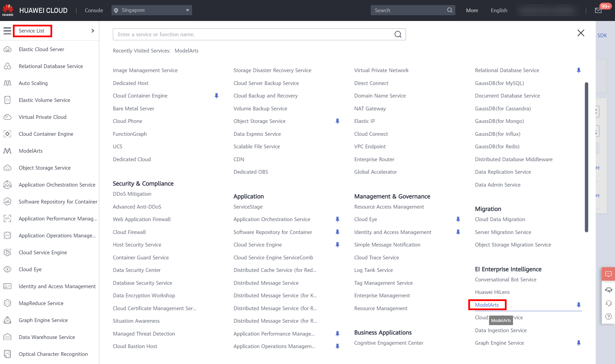Click the ModelArts icon in the sidebar

click(7, 151)
